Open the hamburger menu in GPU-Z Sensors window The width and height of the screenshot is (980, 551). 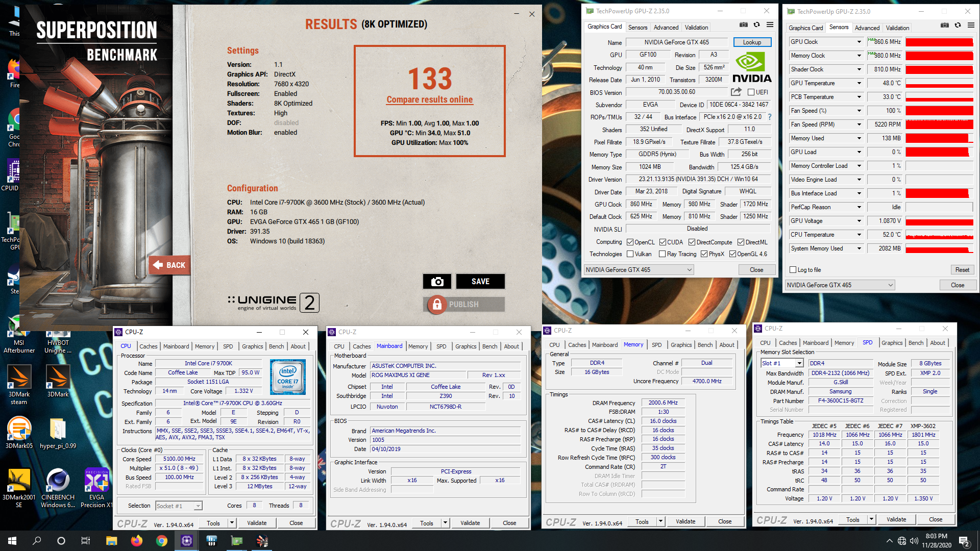(x=971, y=26)
